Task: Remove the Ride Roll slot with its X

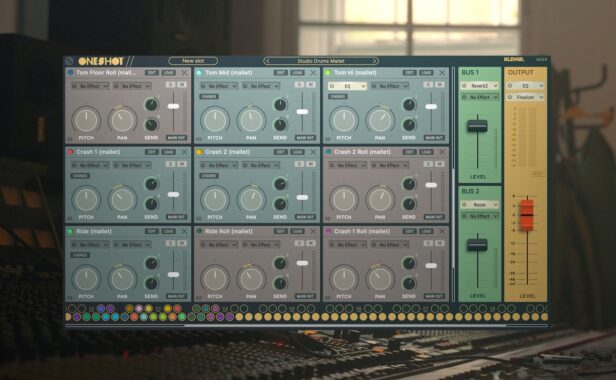Action: click(x=313, y=231)
